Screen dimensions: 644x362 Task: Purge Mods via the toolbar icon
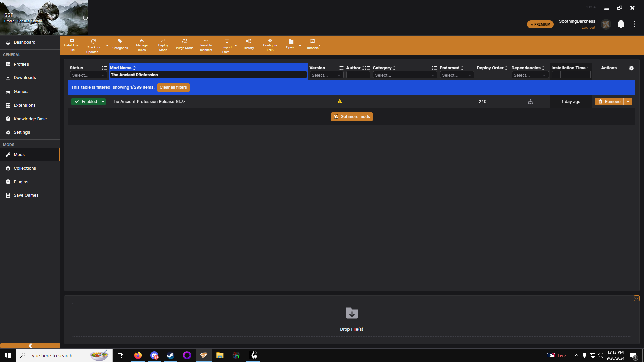184,44
